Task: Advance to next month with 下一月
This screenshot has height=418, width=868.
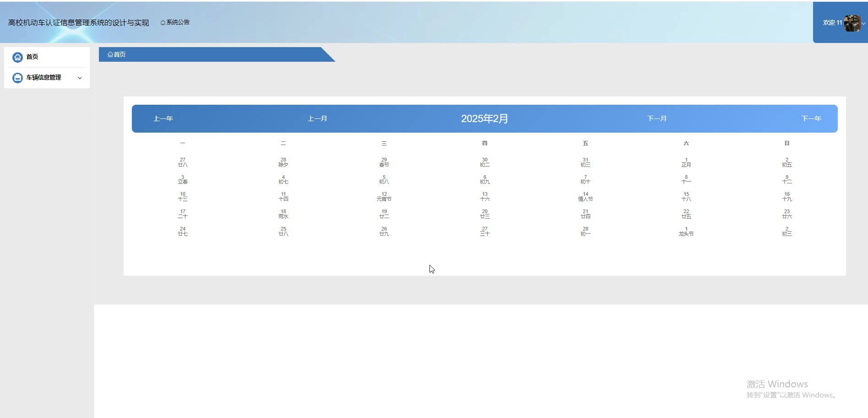Action: [x=657, y=119]
